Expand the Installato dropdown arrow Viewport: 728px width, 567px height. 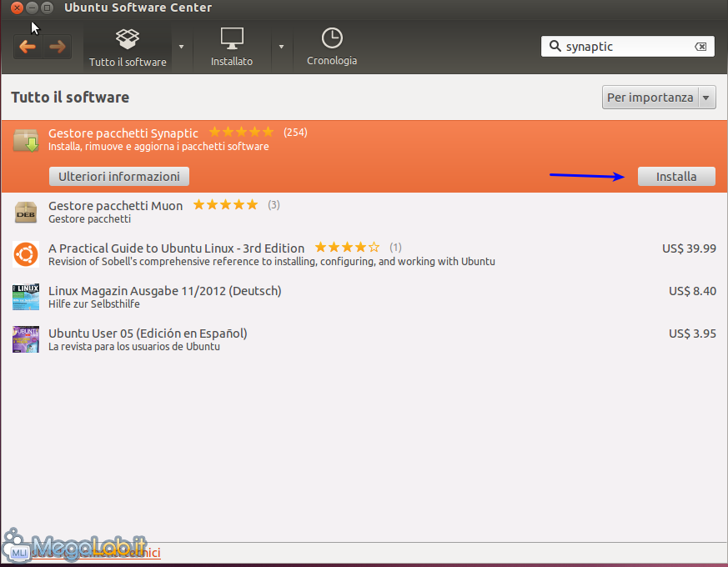(281, 47)
